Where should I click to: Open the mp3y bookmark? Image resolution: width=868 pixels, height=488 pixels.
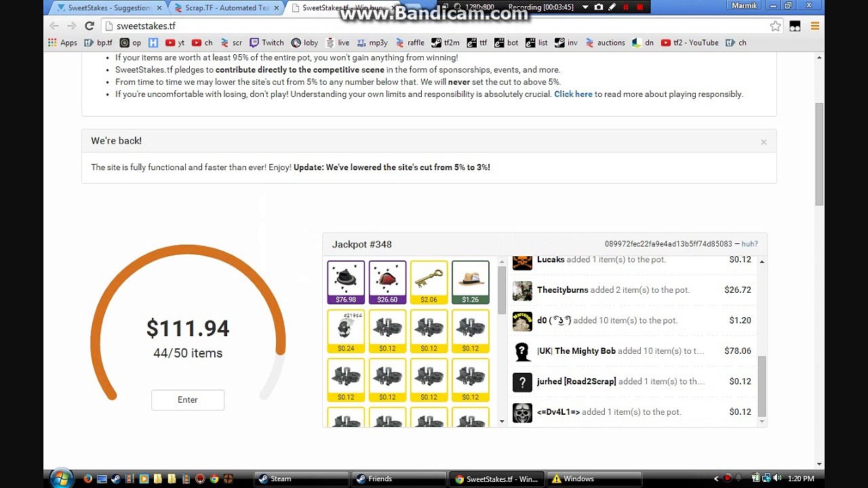point(372,43)
